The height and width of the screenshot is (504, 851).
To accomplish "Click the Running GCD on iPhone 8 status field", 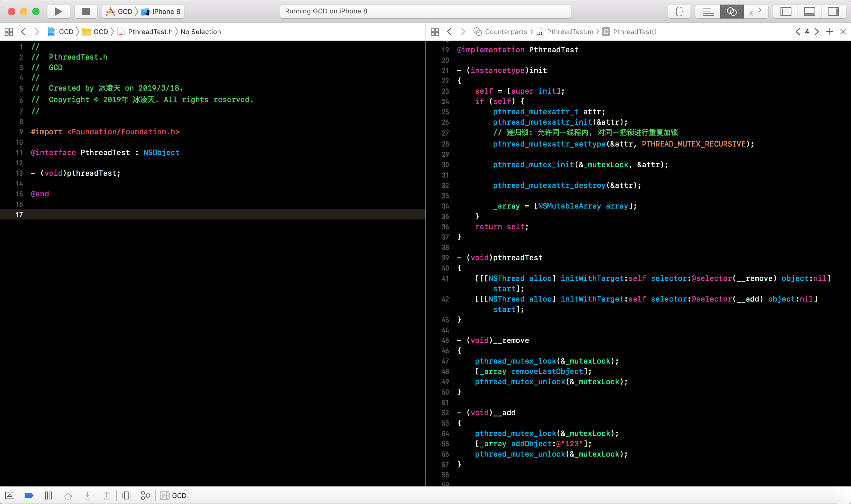I will point(425,11).
